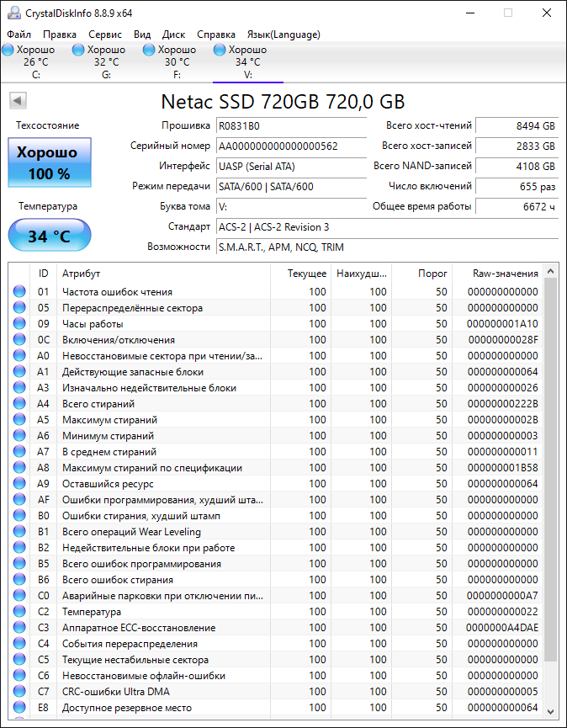Click status circle for attribute A6
Image resolution: width=567 pixels, height=728 pixels.
19,435
